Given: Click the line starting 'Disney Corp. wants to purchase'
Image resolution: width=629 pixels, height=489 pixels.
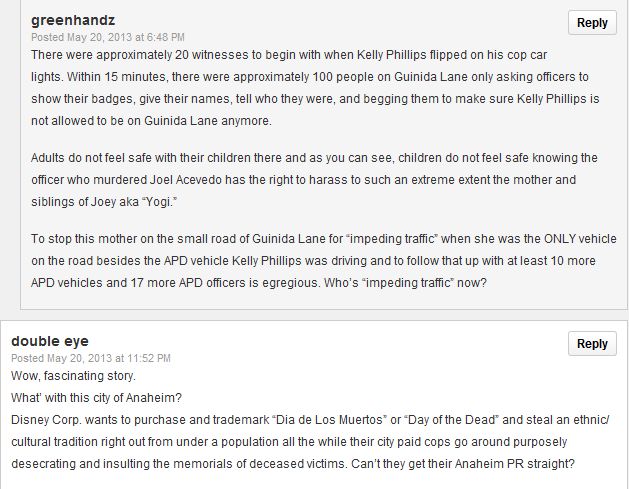Looking at the screenshot, I should (310, 420).
